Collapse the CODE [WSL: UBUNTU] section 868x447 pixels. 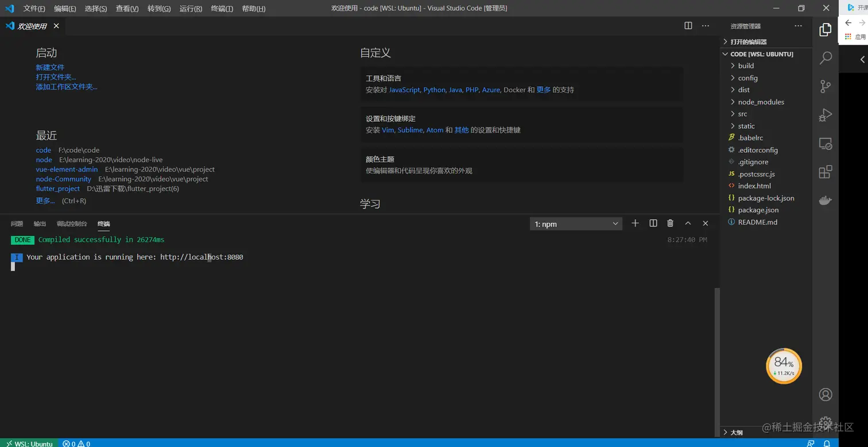[766, 54]
